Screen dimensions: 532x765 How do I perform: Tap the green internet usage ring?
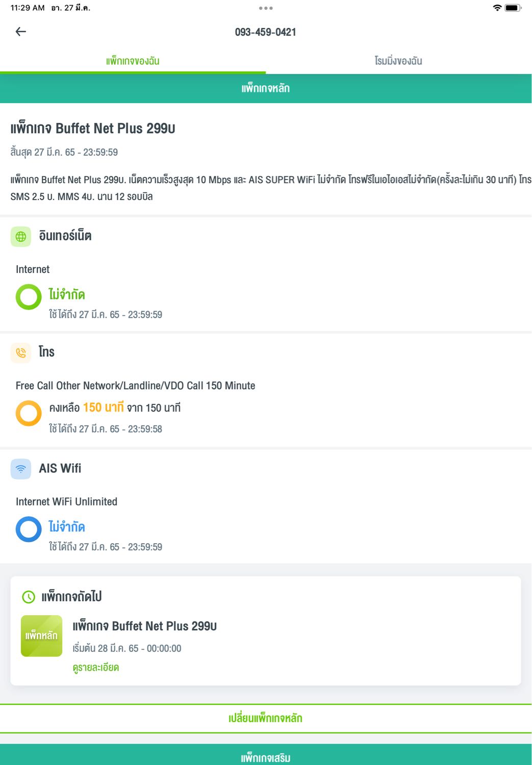click(29, 297)
